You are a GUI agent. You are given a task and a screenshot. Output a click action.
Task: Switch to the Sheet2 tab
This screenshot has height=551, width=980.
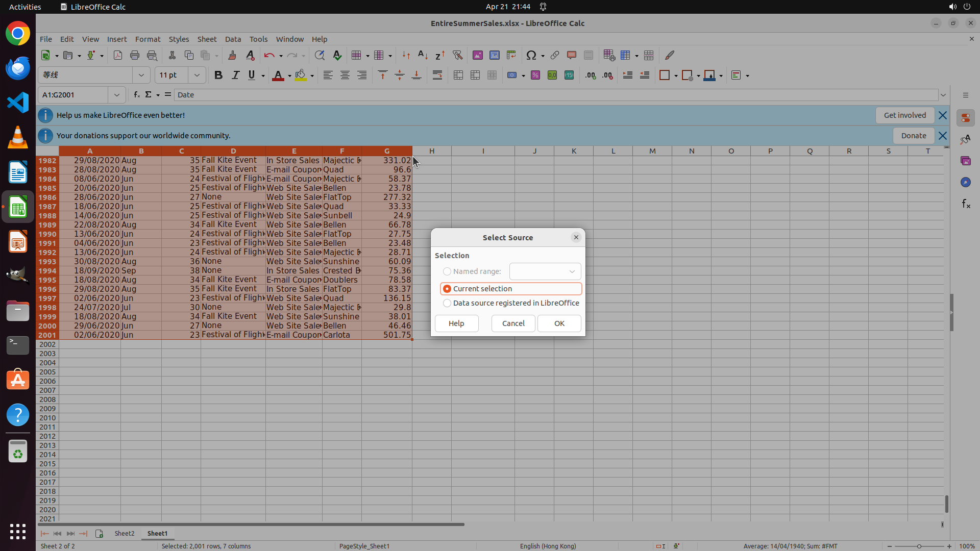(x=124, y=533)
